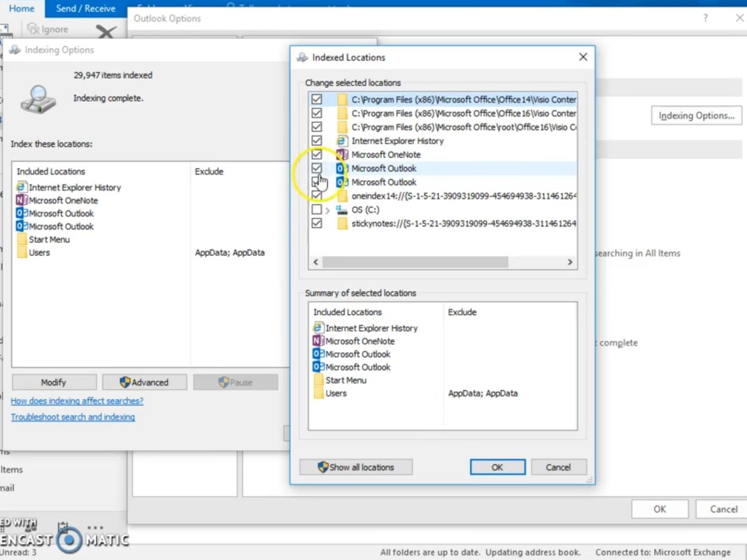Click the Indexed Locations title bar icon

302,57
